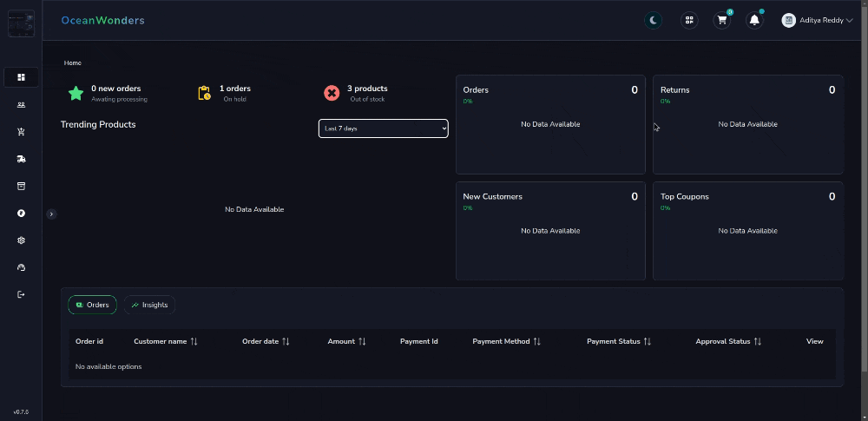Open the shopping cart in header
Image resolution: width=868 pixels, height=421 pixels.
721,20
